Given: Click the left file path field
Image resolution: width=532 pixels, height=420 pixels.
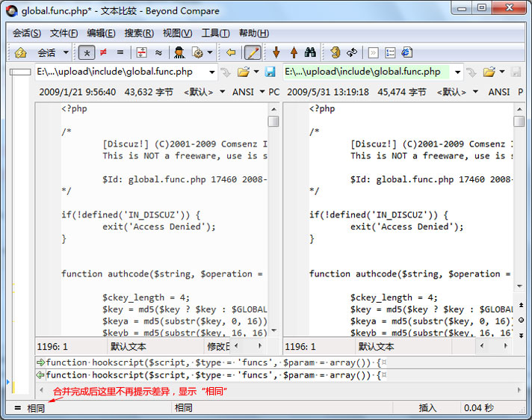Looking at the screenshot, I should pyautogui.click(x=122, y=72).
